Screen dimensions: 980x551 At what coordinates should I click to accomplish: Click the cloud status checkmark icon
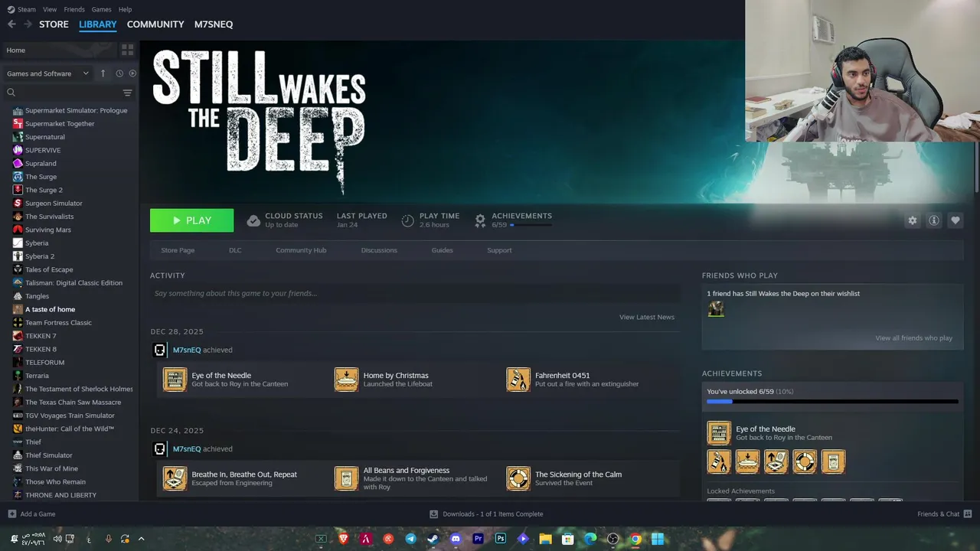point(253,220)
